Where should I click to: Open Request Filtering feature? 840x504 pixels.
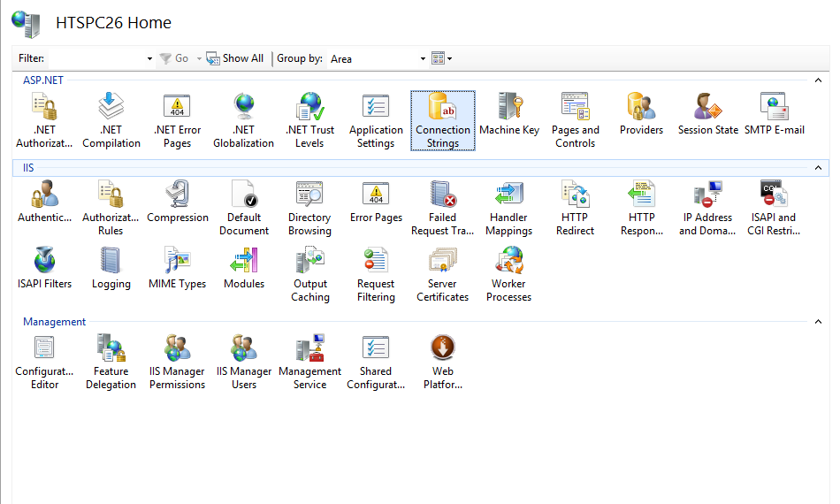click(x=376, y=274)
